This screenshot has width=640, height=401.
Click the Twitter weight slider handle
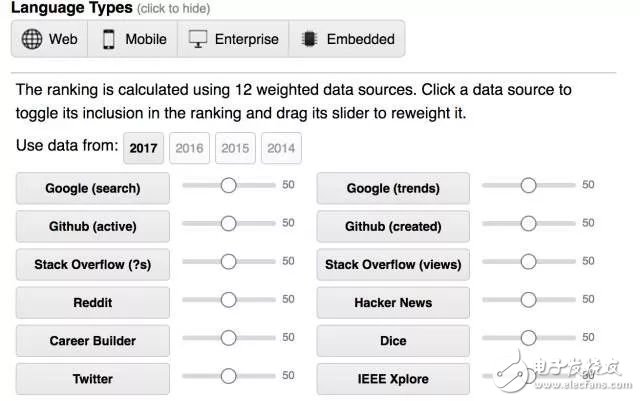[228, 376]
